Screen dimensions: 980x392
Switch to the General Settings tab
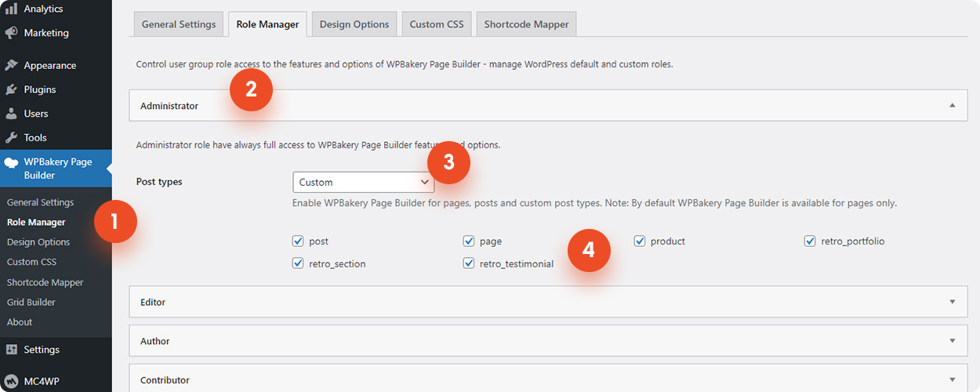point(179,24)
